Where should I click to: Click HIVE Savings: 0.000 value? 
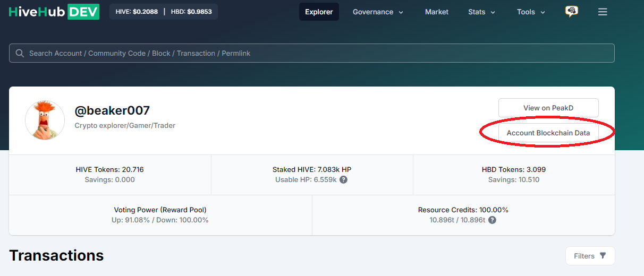click(x=110, y=180)
